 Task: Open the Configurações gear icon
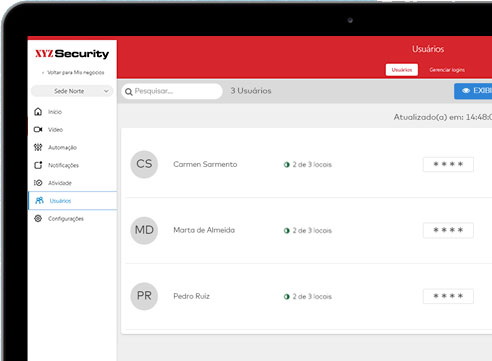coord(38,218)
